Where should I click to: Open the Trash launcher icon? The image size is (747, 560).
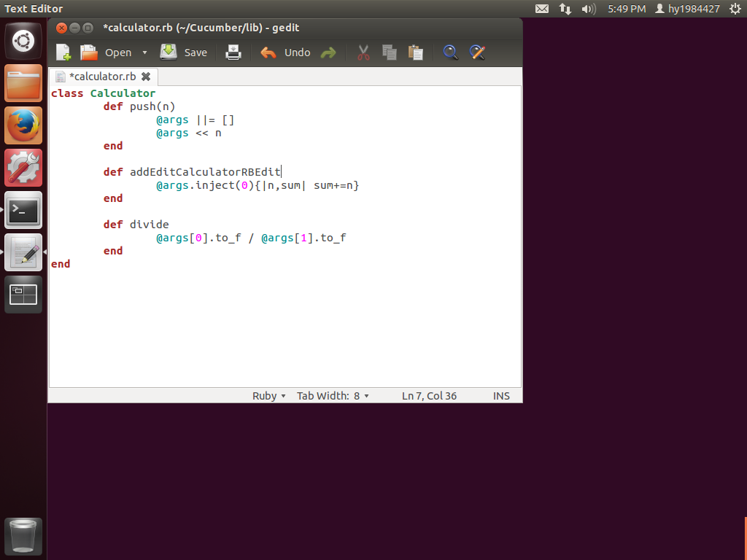tap(23, 536)
